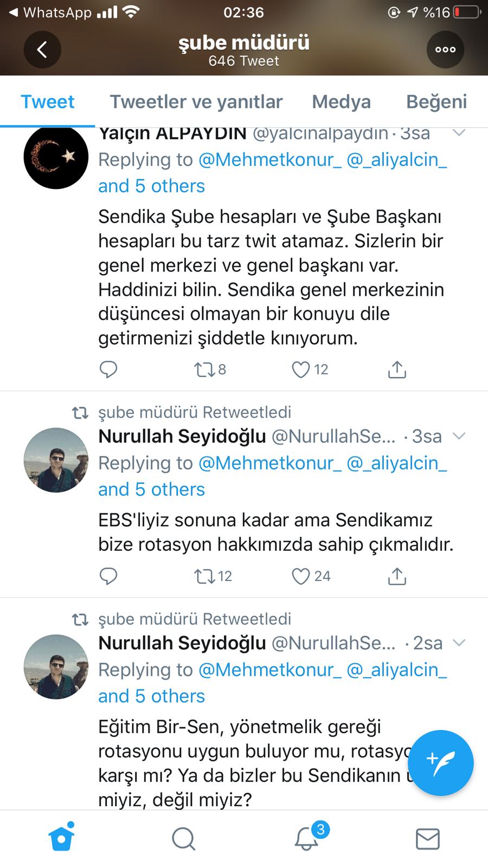Image resolution: width=488 pixels, height=868 pixels.
Task: Like Yalçın ALPAYDIN's tweet
Action: coord(301,369)
